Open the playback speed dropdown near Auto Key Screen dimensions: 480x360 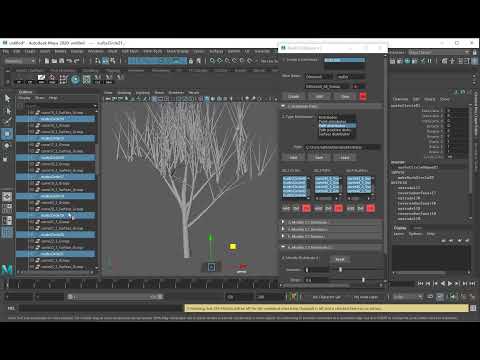(408, 297)
